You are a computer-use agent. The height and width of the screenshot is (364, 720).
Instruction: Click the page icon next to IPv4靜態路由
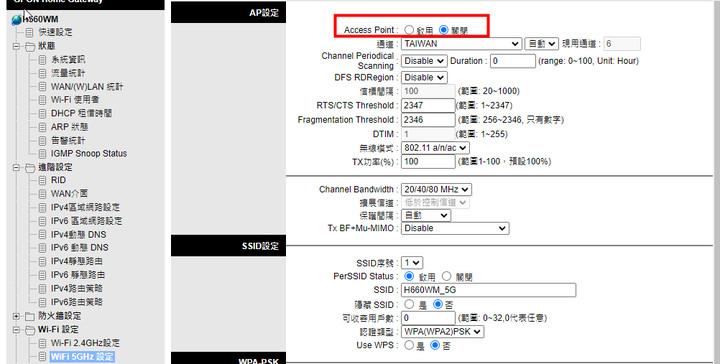coord(42,262)
